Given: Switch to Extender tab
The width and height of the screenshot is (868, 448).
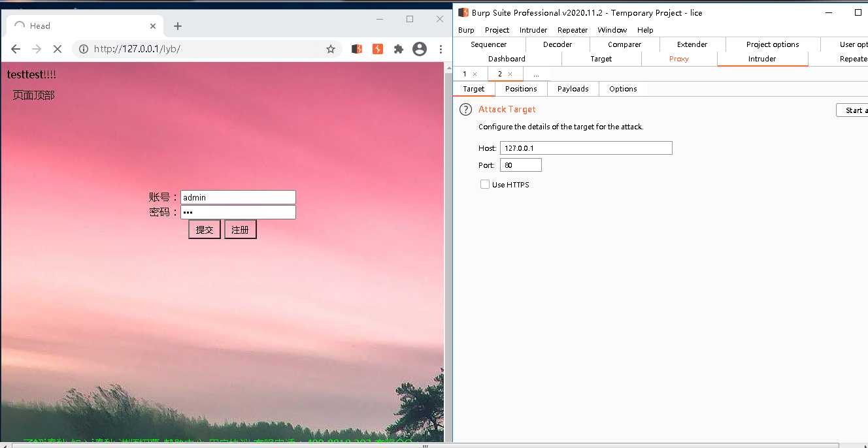Looking at the screenshot, I should tap(692, 44).
